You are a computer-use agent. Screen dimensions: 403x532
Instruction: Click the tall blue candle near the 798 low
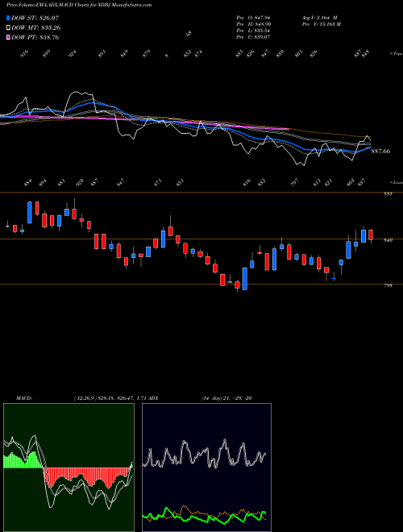tap(244, 279)
